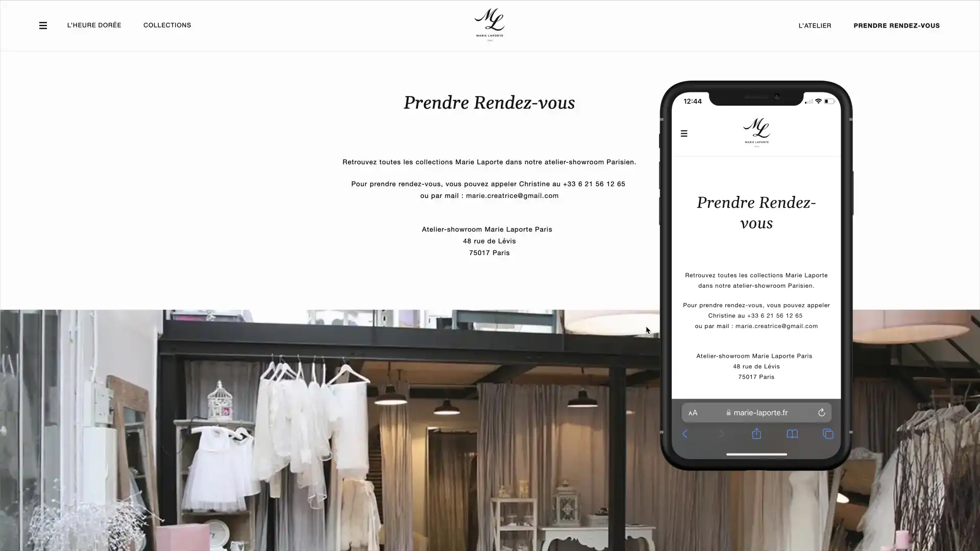This screenshot has height=551, width=980.
Task: Select PRENDRE RENDEZ-VOUS navigation tab
Action: coord(896,25)
